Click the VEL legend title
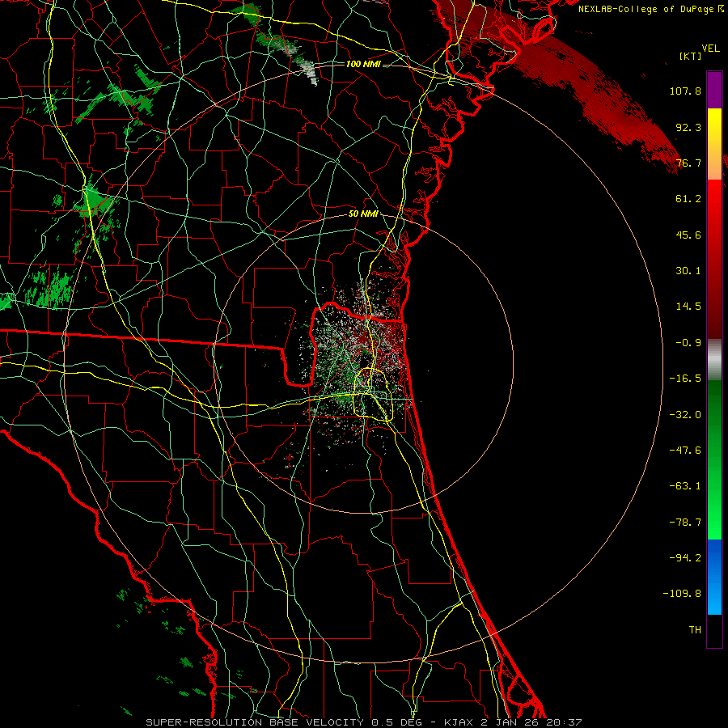The width and height of the screenshot is (728, 728). point(710,49)
